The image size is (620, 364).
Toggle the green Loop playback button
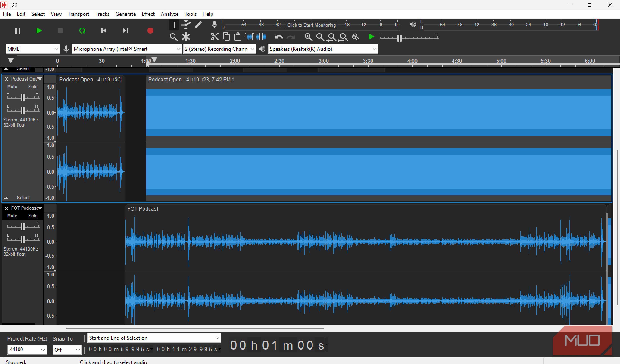[82, 31]
